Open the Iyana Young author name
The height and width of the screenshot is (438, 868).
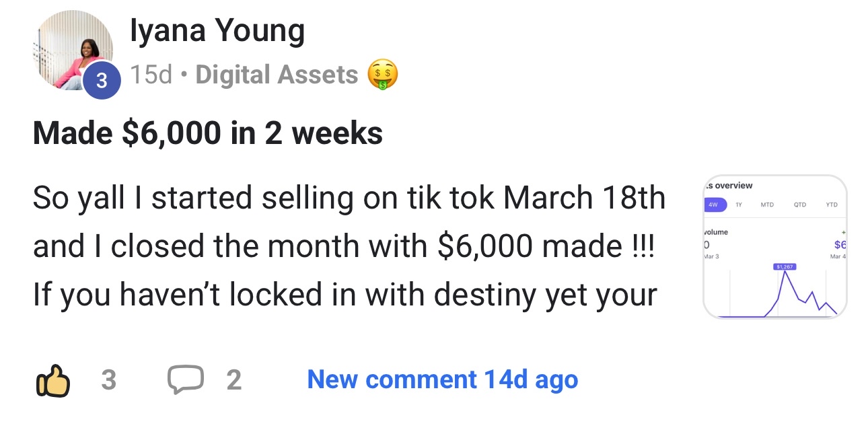[x=217, y=30]
